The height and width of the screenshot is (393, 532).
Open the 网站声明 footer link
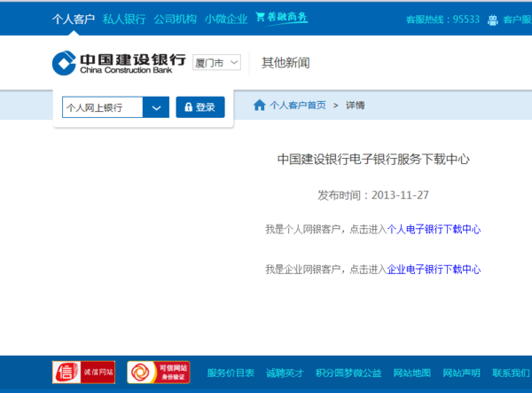[x=461, y=373]
